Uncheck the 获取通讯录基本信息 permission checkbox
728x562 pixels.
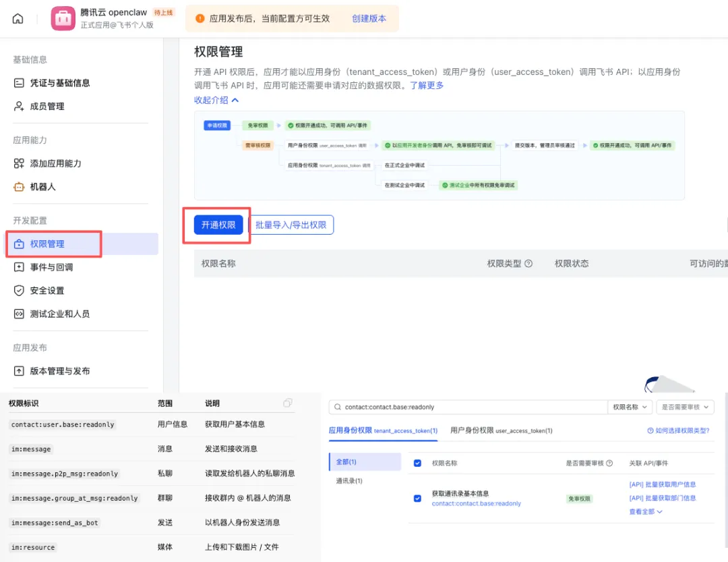417,499
